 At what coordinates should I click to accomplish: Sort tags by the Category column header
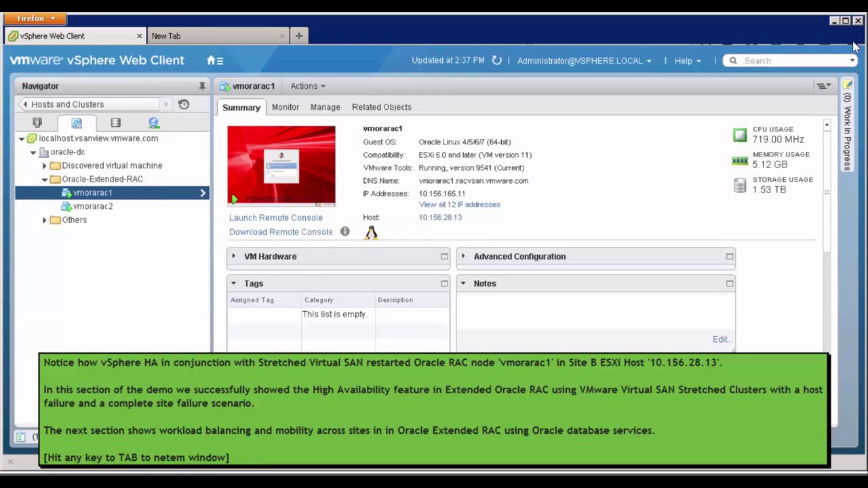pyautogui.click(x=339, y=300)
